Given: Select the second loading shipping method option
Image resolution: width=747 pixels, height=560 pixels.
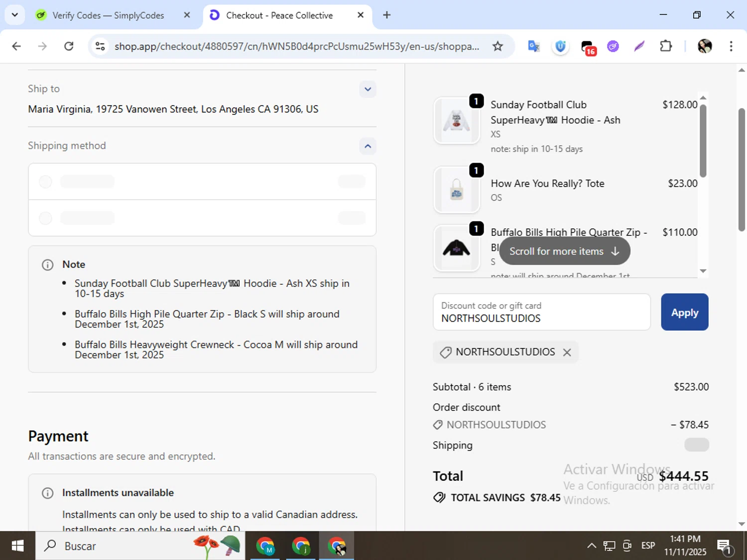Looking at the screenshot, I should [x=202, y=218].
